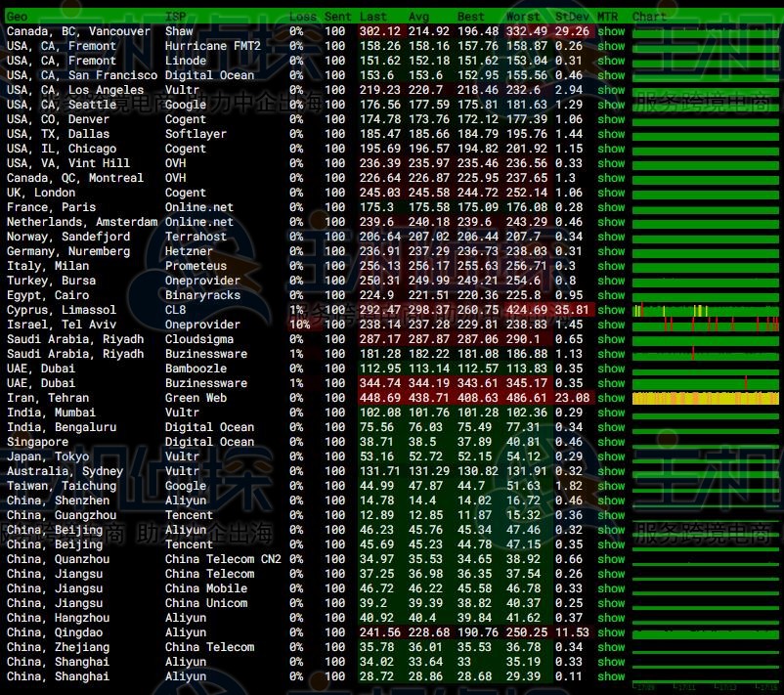
Task: Open MTR show for India, Bengaluru row
Action: (611, 427)
